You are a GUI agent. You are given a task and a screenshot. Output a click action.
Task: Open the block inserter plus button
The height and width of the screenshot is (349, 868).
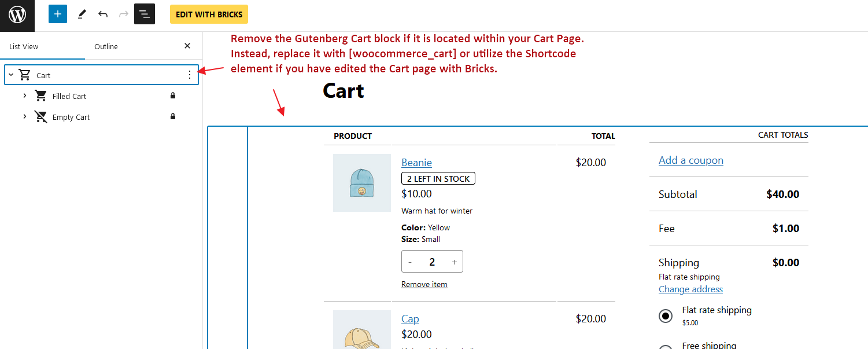tap(58, 14)
